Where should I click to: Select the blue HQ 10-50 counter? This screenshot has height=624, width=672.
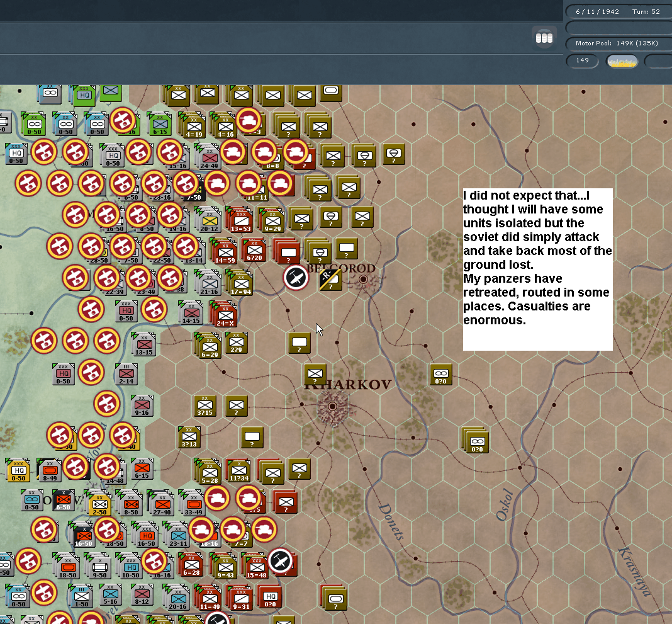[130, 567]
